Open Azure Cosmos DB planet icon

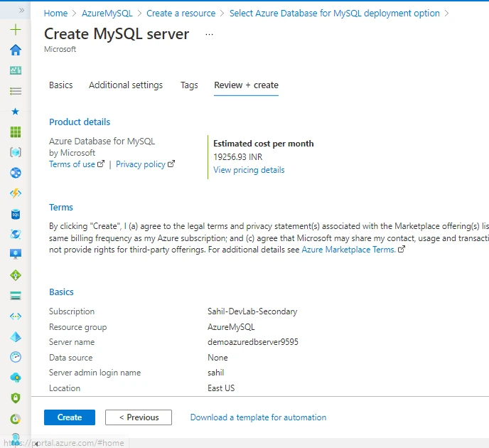pyautogui.click(x=16, y=234)
